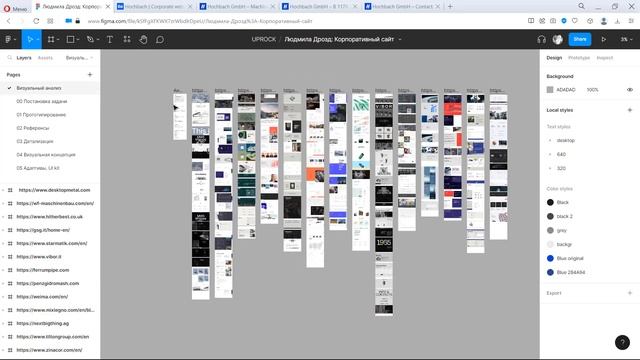Open the UPROCK team link
Viewport: 640px width, 360px height.
(264, 40)
